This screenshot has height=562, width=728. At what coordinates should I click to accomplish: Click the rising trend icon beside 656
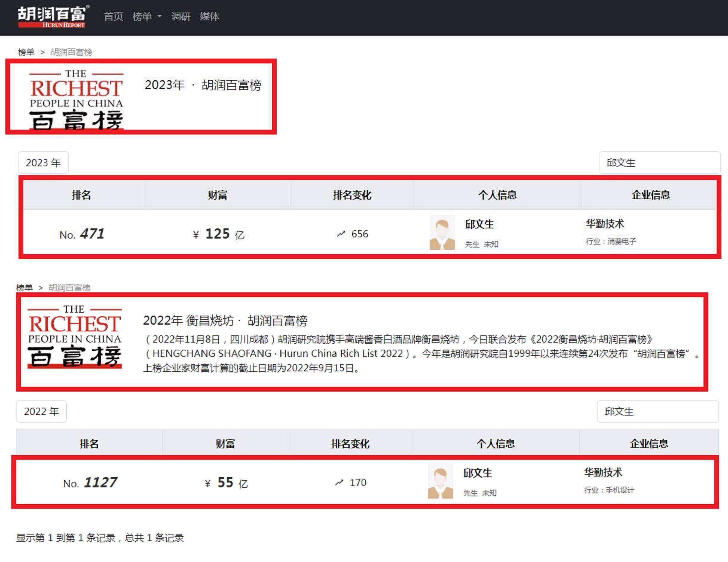(341, 234)
